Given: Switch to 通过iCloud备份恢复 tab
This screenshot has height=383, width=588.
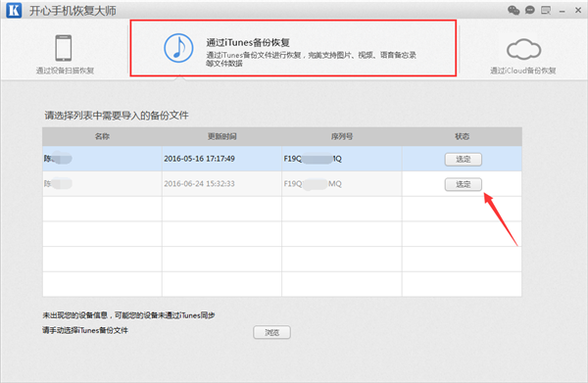Looking at the screenshot, I should (x=522, y=71).
